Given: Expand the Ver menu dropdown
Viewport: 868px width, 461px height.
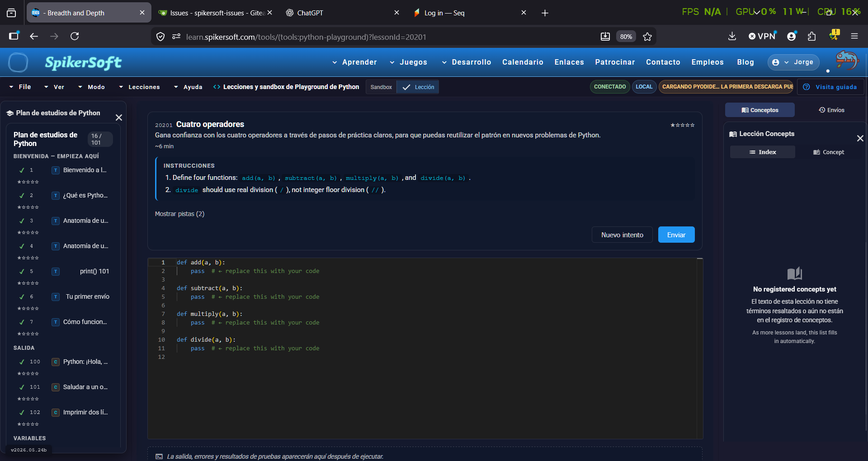Looking at the screenshot, I should point(54,87).
